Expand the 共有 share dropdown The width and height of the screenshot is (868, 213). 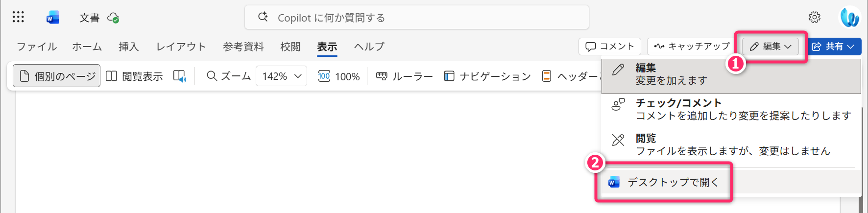coord(833,47)
